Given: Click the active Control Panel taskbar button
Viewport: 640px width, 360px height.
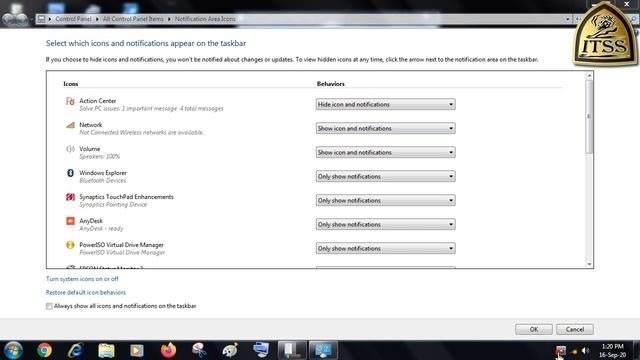Looking at the screenshot, I should click(x=323, y=350).
